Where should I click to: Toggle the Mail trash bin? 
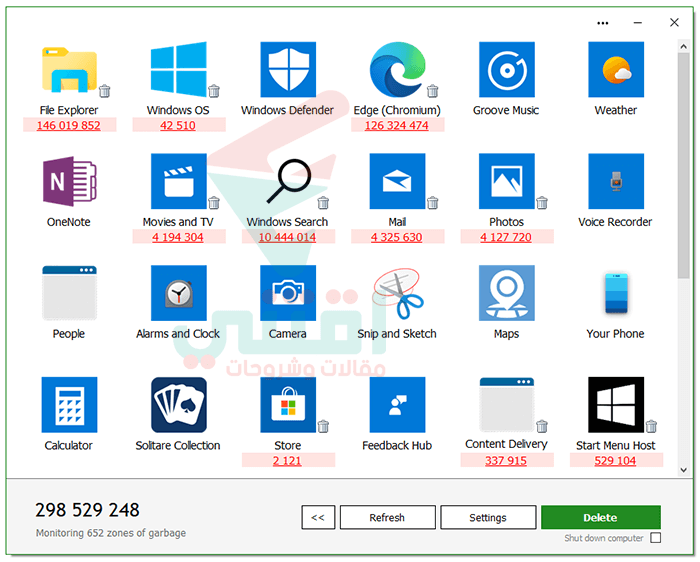433,203
